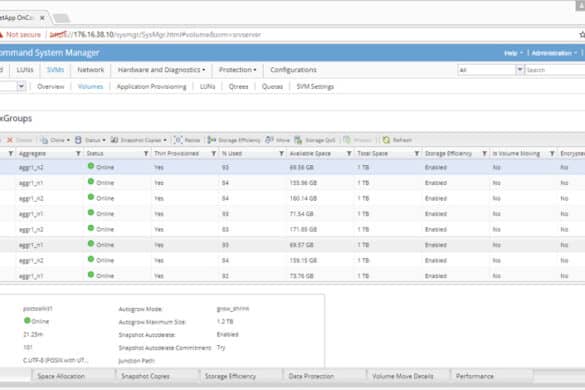
Task: Click the Snapshot Copies toolbar icon
Action: point(114,140)
